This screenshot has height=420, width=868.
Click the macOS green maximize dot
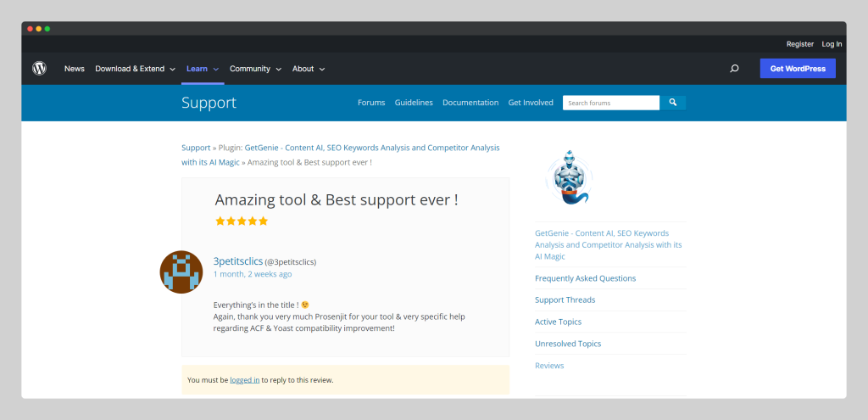pyautogui.click(x=47, y=29)
